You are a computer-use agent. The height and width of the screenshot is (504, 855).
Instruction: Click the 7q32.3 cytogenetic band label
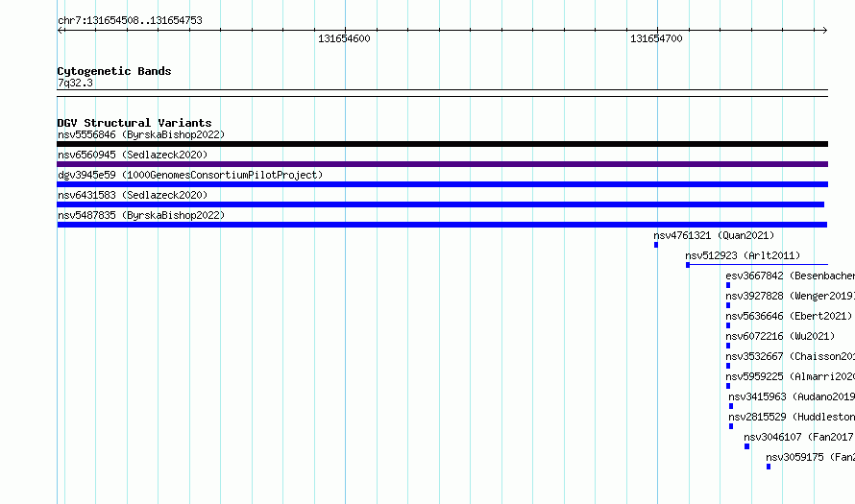pyautogui.click(x=75, y=83)
